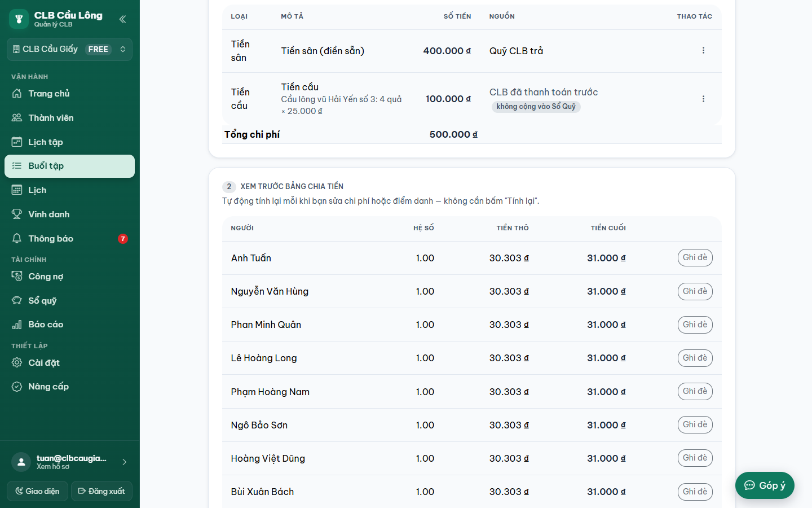
Task: Click the Đăng xuất button
Action: pyautogui.click(x=101, y=491)
